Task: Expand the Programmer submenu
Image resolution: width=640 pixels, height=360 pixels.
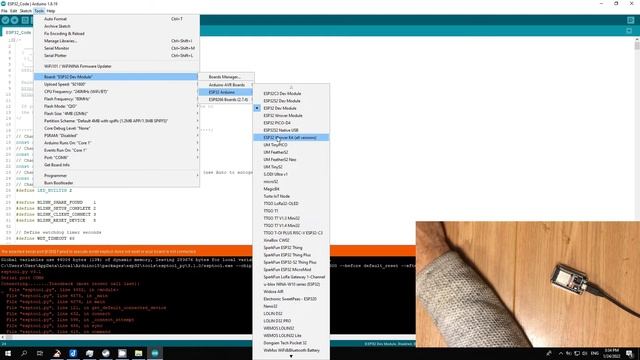Action: (116, 176)
